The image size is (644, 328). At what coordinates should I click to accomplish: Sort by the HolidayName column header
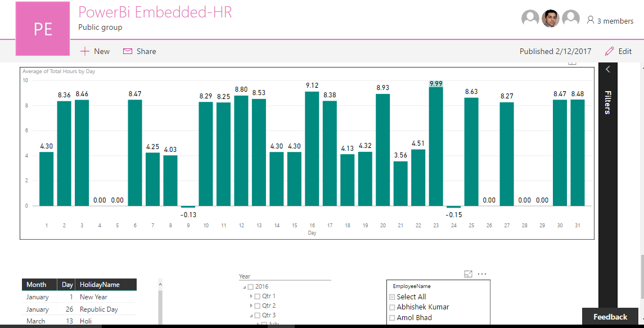coord(106,285)
